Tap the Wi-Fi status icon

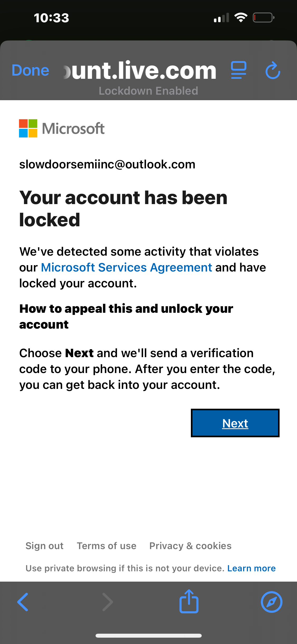tap(241, 17)
